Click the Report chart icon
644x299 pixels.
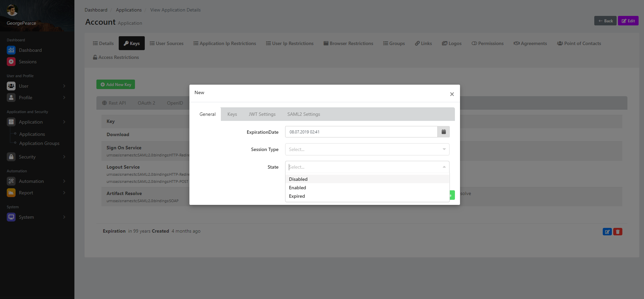coord(11,193)
